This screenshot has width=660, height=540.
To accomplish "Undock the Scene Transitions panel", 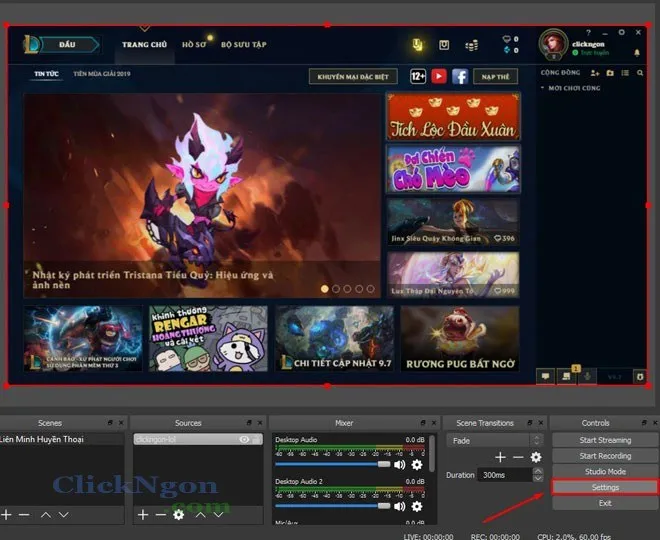I will 530,423.
